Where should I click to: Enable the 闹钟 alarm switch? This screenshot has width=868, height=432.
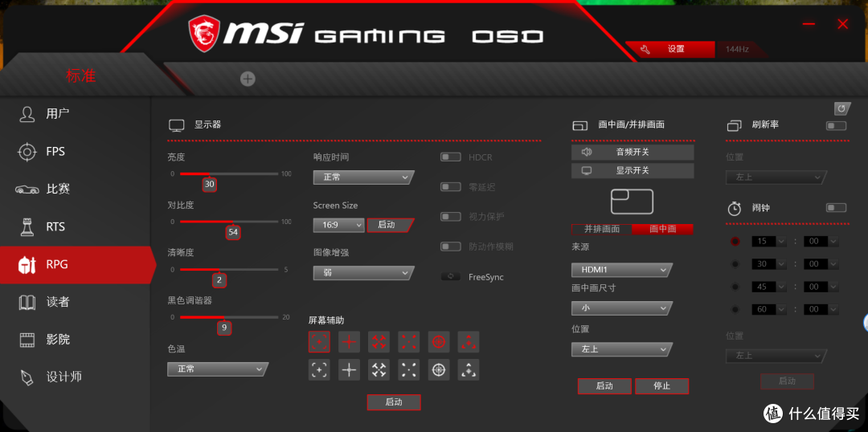point(836,207)
